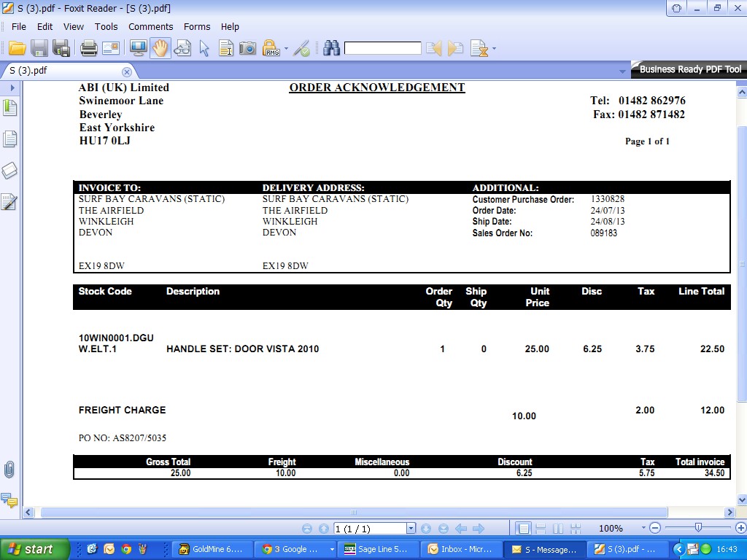Expand the navigation side panel arrow
Viewport: 747px width, 560px height.
(12, 87)
